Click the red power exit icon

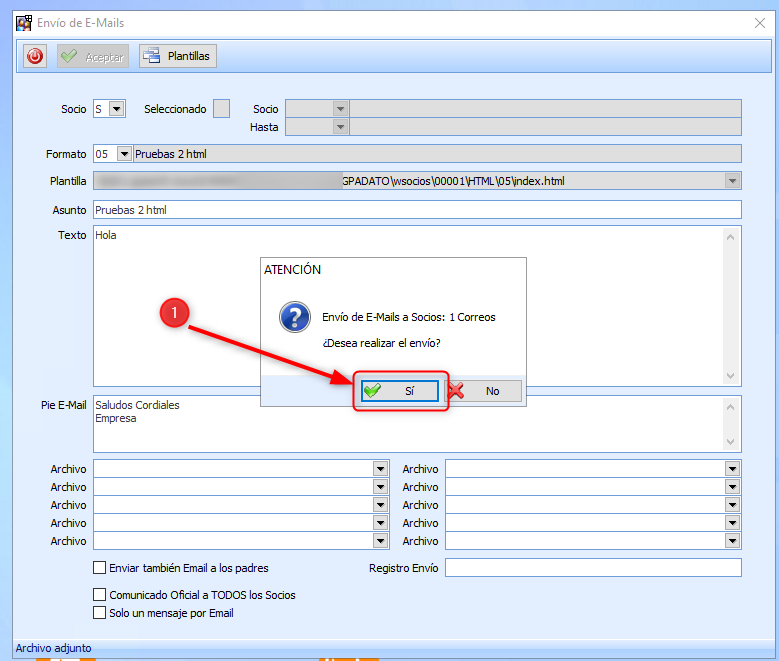(35, 57)
